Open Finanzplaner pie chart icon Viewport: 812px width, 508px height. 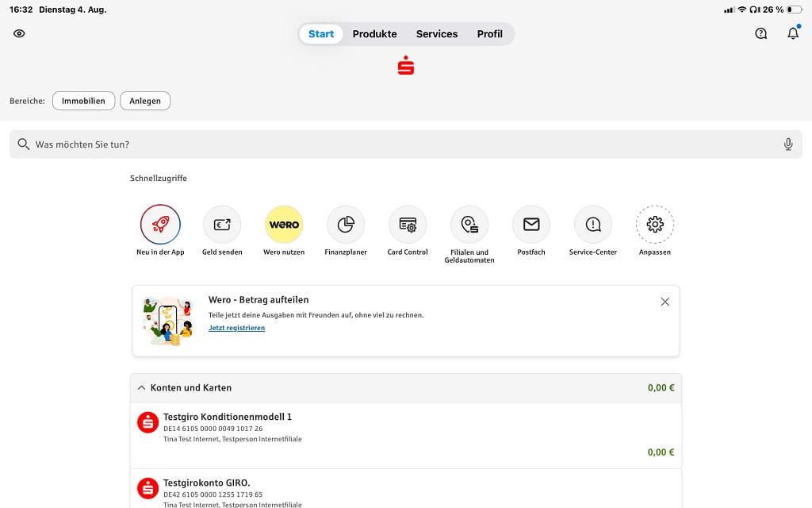tap(346, 225)
